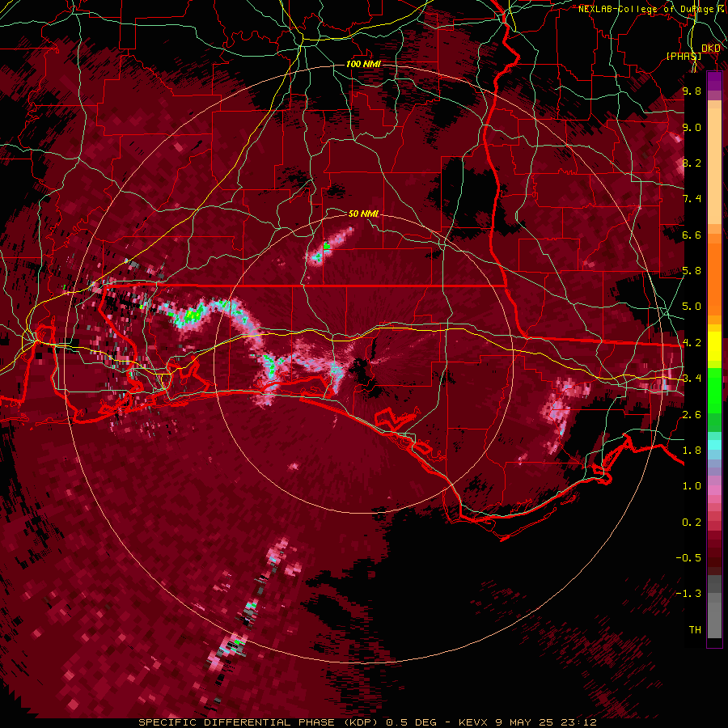
Task: Click the DKD product label
Action: coord(710,48)
